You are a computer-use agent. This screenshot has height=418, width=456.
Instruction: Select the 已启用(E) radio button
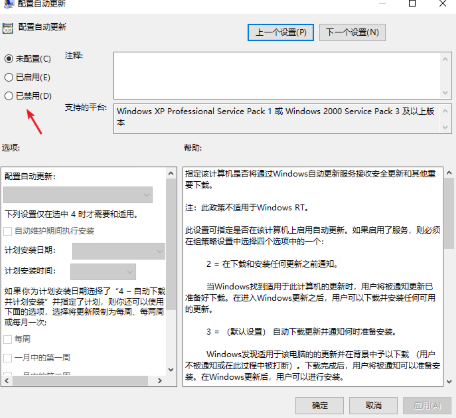coord(9,77)
